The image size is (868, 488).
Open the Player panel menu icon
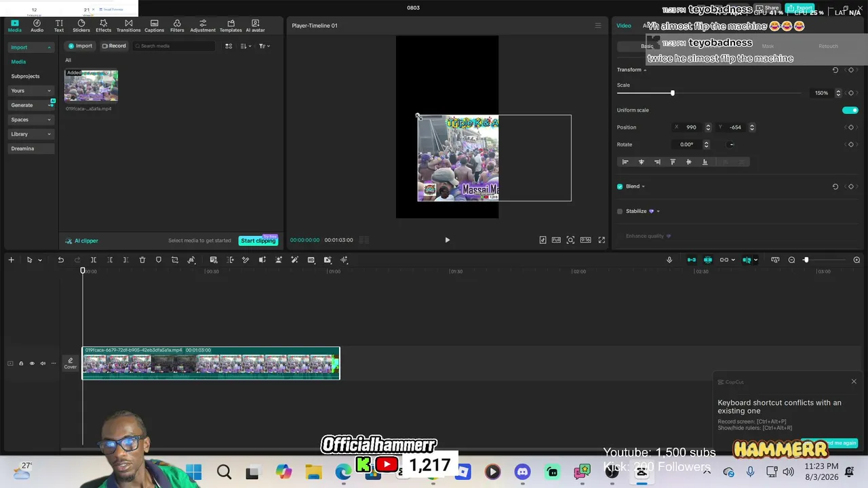pyautogui.click(x=597, y=26)
